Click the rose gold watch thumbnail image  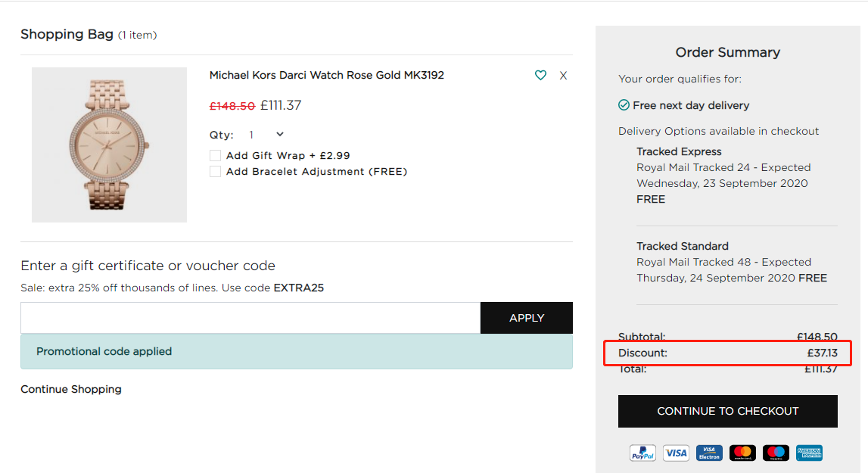109,145
